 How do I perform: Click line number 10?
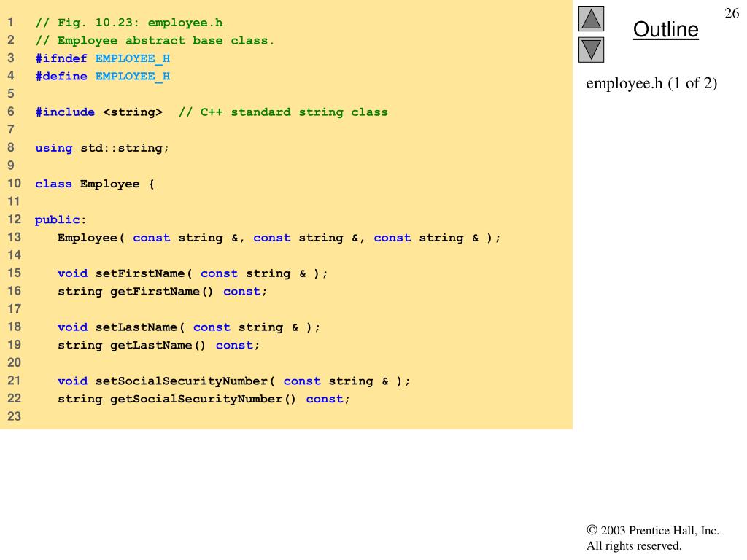(x=15, y=184)
